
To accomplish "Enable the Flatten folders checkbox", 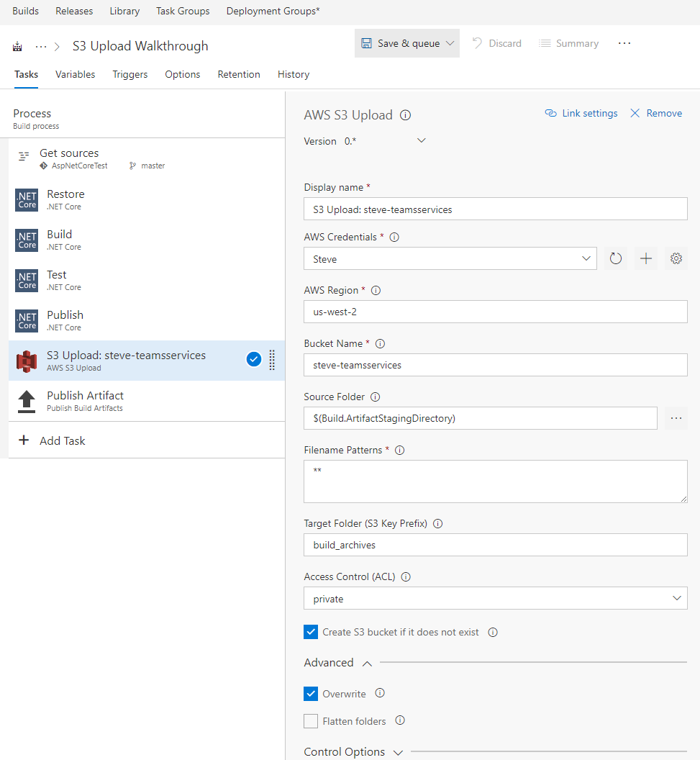I will click(x=311, y=721).
